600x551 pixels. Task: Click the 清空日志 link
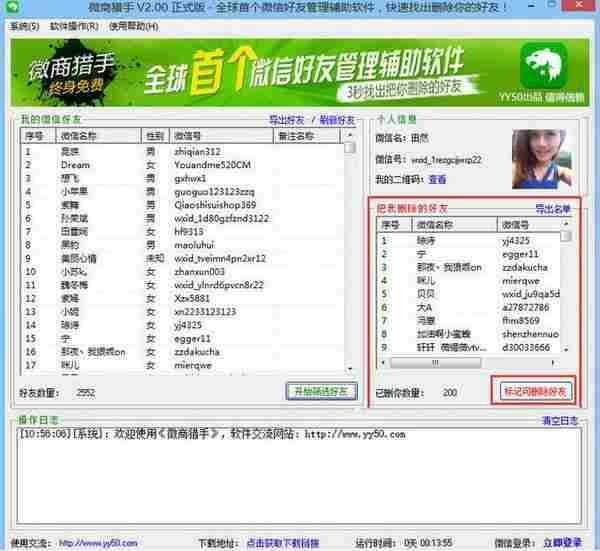pos(558,419)
